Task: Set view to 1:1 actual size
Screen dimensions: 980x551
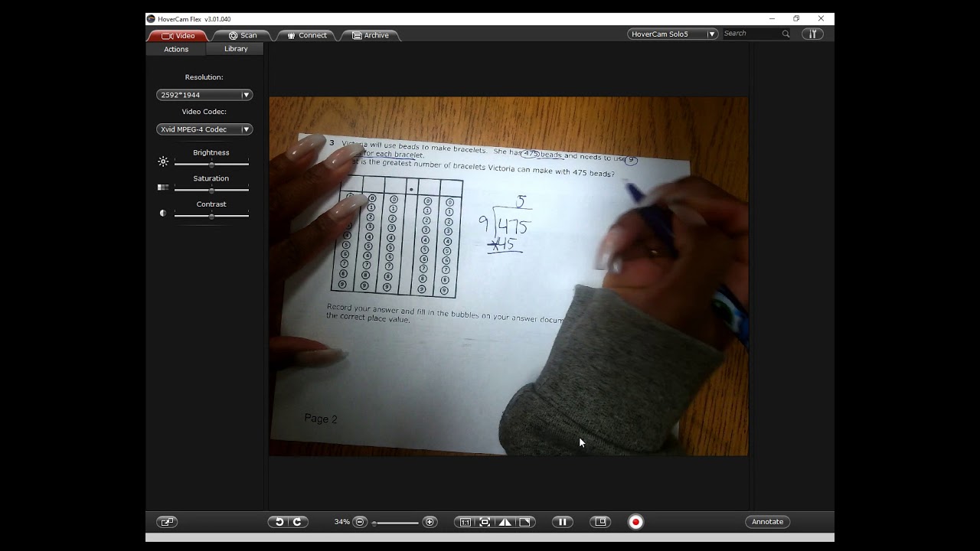Action: click(x=465, y=522)
